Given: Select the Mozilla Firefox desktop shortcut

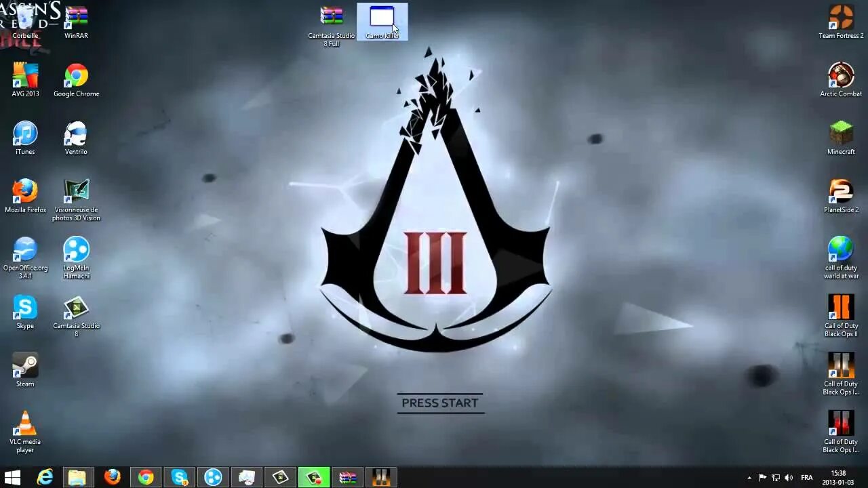Looking at the screenshot, I should point(25,197).
